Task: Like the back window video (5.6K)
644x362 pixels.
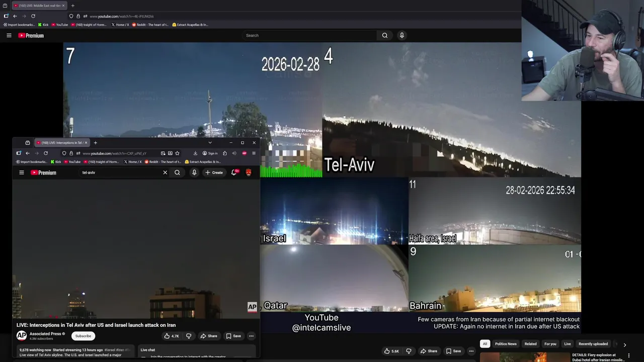Action: tap(391, 351)
